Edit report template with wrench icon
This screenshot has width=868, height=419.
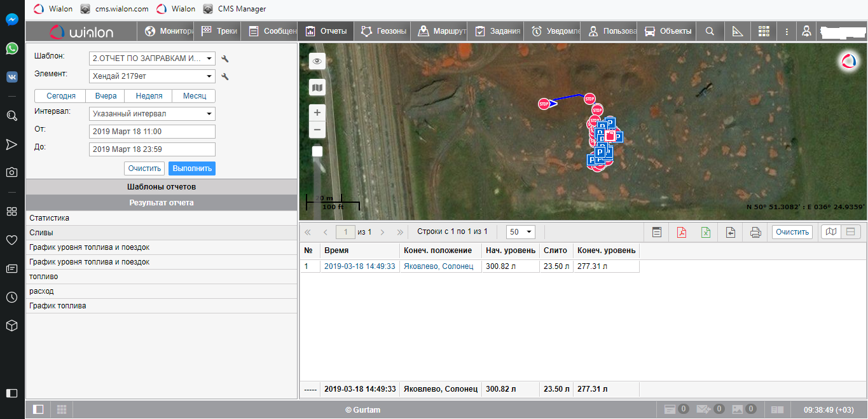(x=224, y=59)
